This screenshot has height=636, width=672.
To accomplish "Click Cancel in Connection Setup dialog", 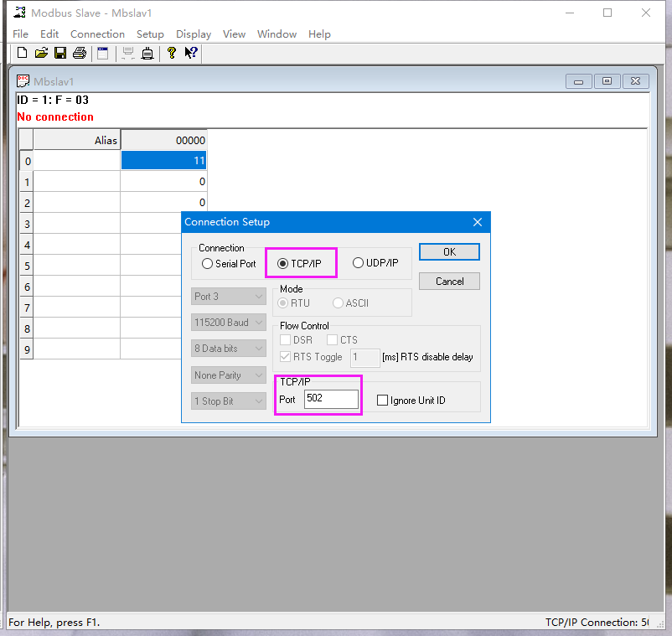I will click(x=449, y=282).
